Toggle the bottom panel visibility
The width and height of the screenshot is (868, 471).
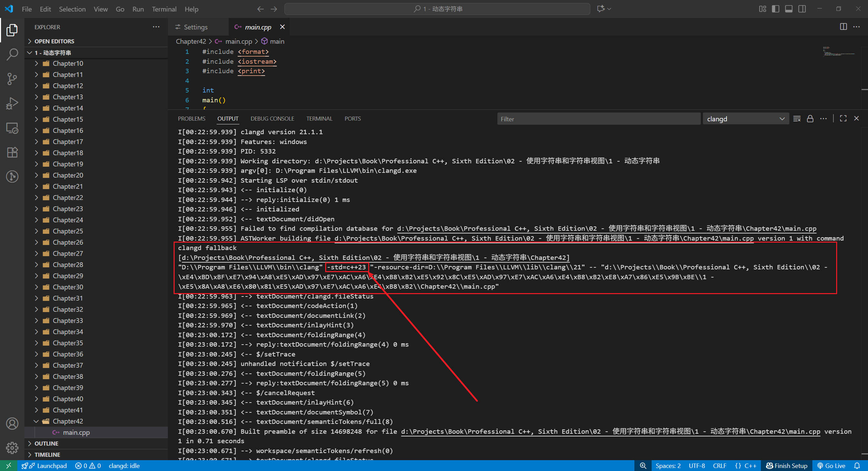(x=789, y=9)
